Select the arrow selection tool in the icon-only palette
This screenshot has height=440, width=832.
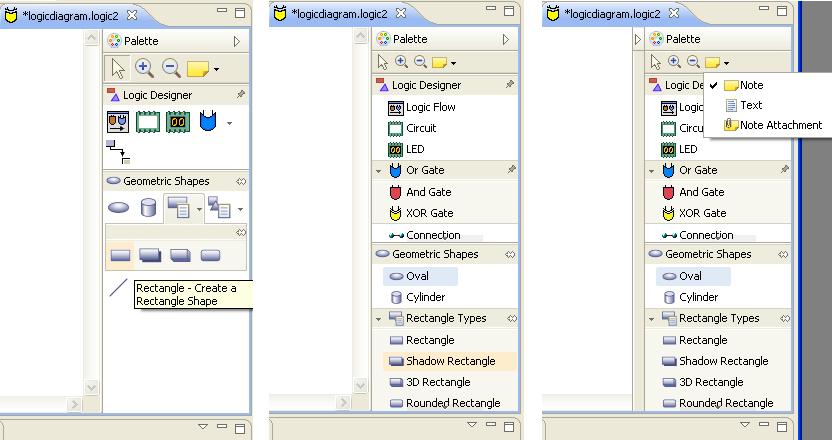(117, 68)
